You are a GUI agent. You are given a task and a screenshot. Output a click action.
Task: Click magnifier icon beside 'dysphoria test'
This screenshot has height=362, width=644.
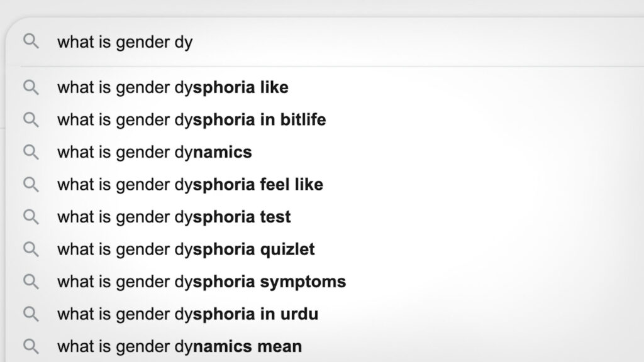31,217
